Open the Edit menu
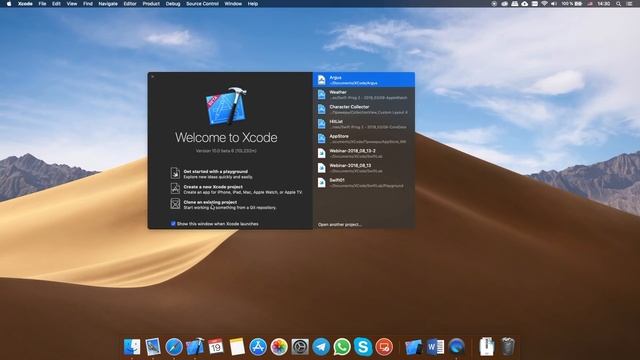 [56, 4]
